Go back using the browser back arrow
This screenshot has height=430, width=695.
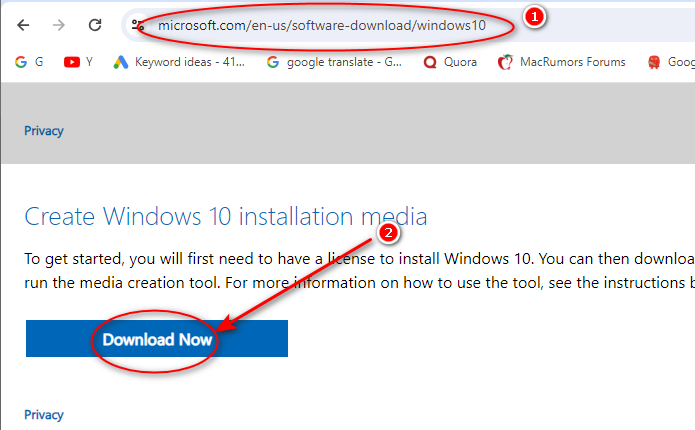click(23, 25)
